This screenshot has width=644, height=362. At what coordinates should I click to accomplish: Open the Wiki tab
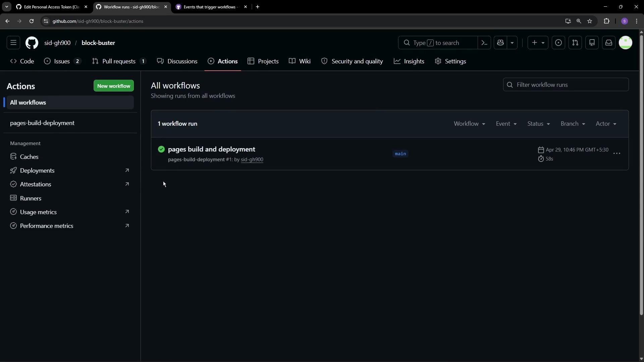point(300,61)
